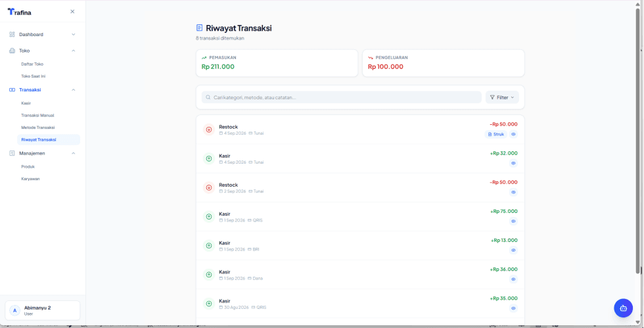Select Riwayat Transaksi menu item
The image size is (644, 328).
49,140
